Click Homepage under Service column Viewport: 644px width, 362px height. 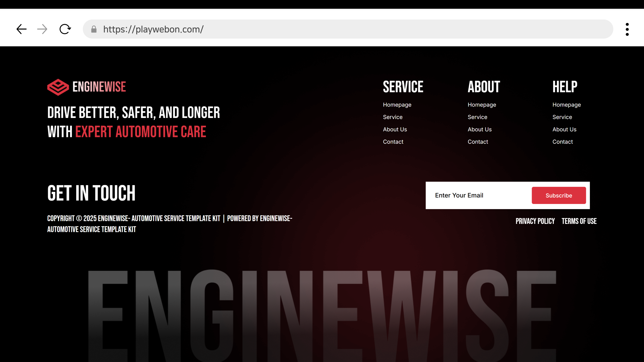(397, 105)
